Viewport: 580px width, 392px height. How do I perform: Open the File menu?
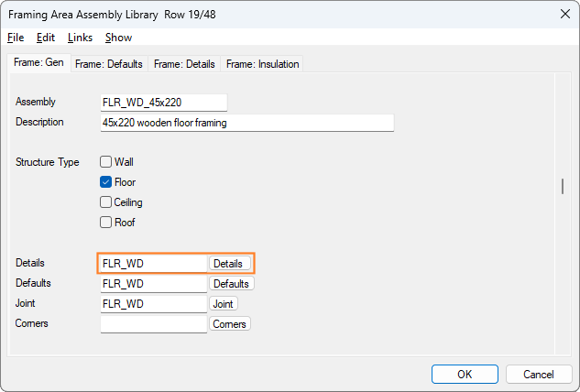click(x=16, y=38)
